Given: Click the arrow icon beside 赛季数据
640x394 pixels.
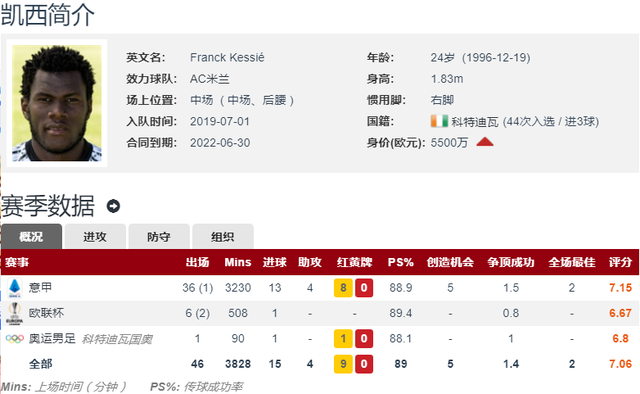Looking at the screenshot, I should (113, 206).
